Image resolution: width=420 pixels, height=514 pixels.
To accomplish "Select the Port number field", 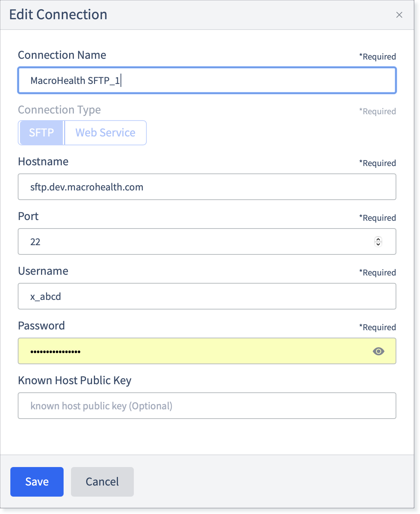I will pyautogui.click(x=207, y=241).
